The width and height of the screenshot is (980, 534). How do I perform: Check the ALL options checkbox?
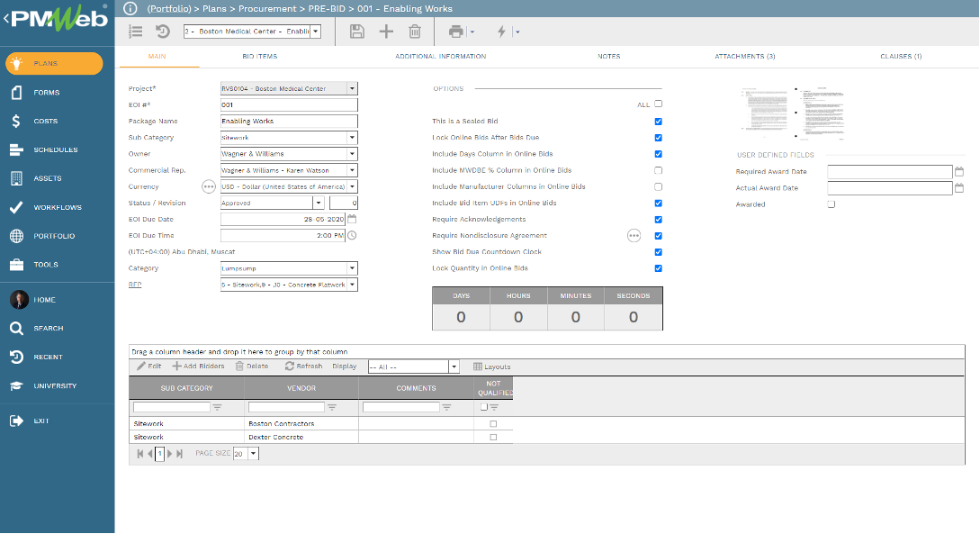pyautogui.click(x=658, y=104)
